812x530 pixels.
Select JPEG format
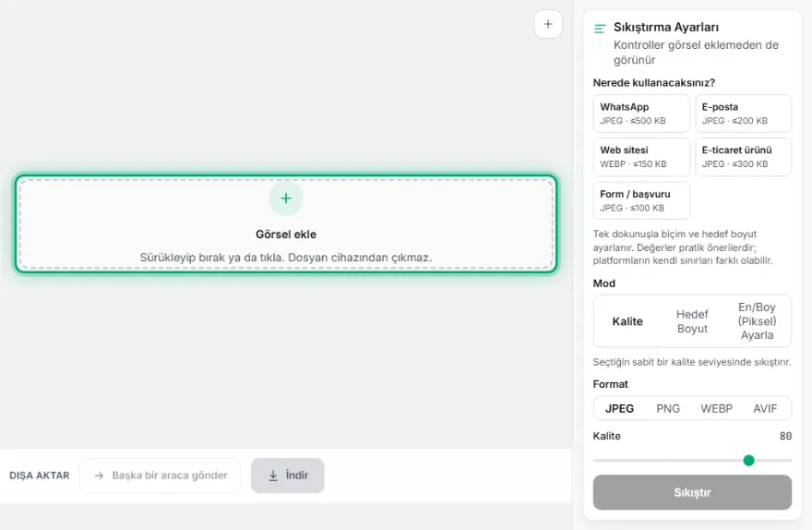tap(619, 408)
